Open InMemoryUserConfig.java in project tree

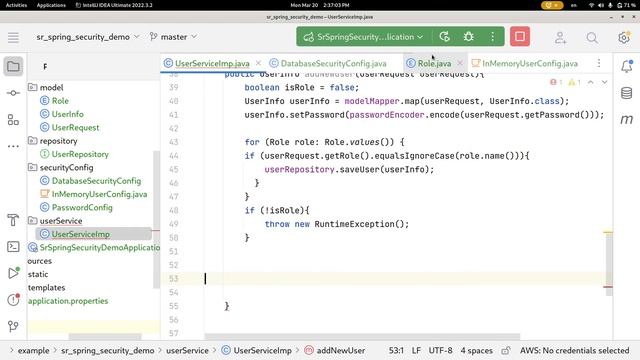pyautogui.click(x=99, y=194)
